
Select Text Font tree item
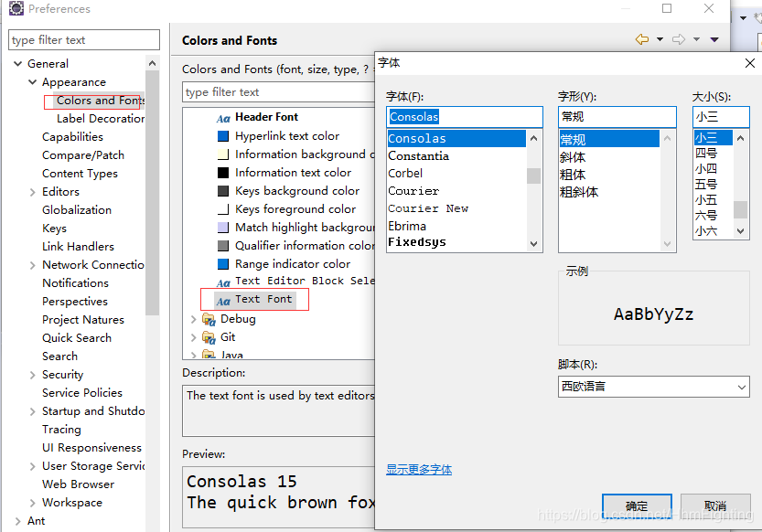point(263,300)
